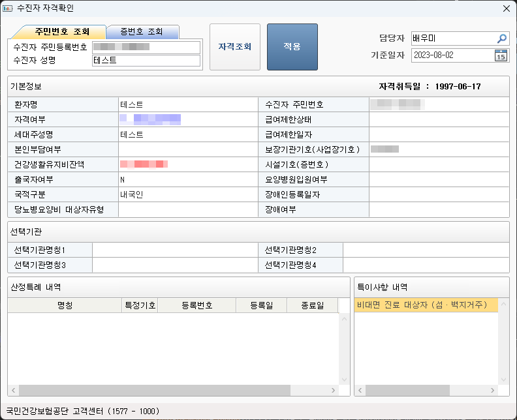Switch to the 증번호 조회 tab
The height and width of the screenshot is (420, 517).
tap(142, 31)
